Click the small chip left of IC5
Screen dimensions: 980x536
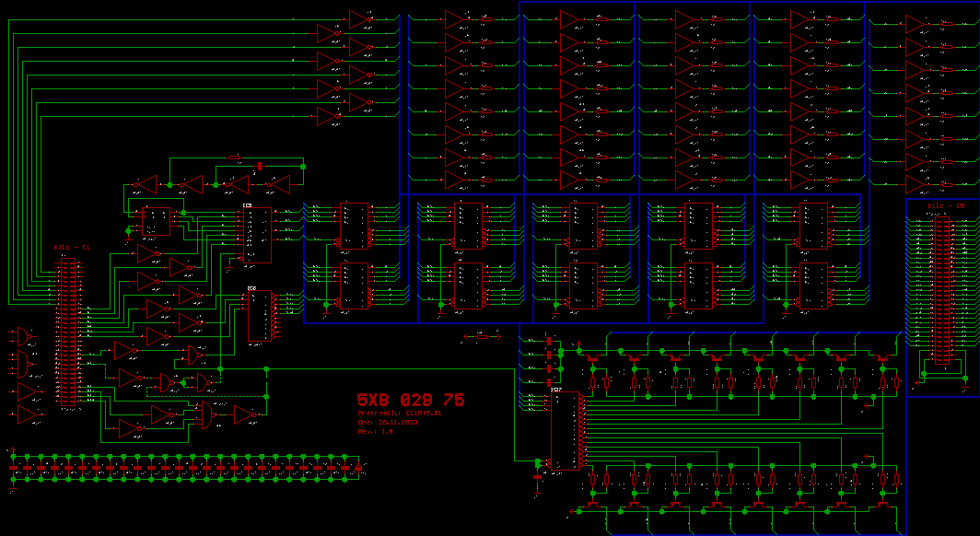tap(156, 222)
